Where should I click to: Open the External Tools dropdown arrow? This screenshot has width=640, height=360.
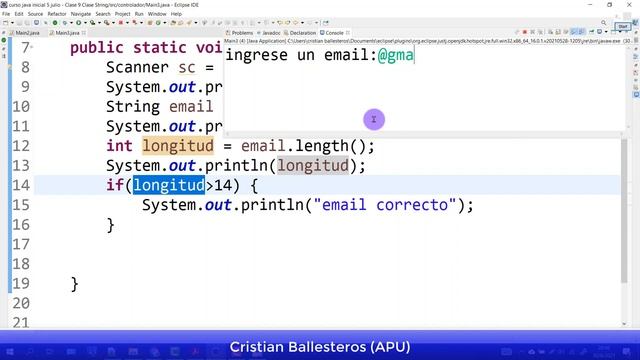click(x=113, y=23)
